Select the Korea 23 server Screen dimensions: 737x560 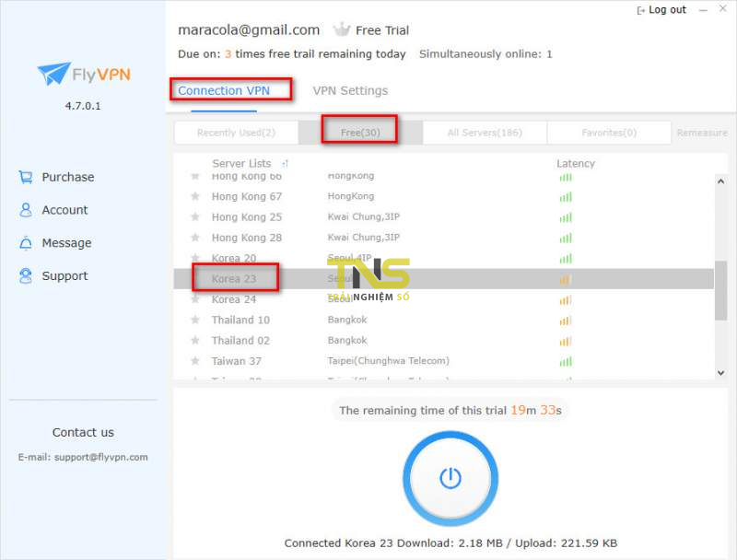(x=444, y=279)
